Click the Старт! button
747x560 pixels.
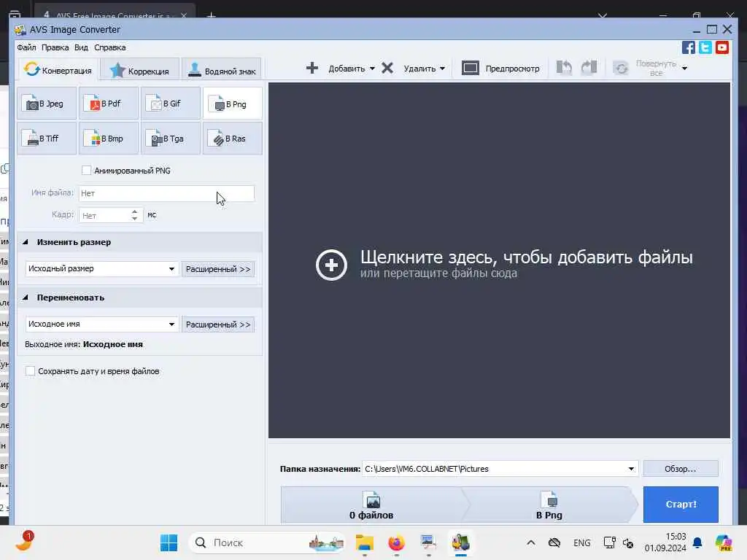pyautogui.click(x=681, y=505)
